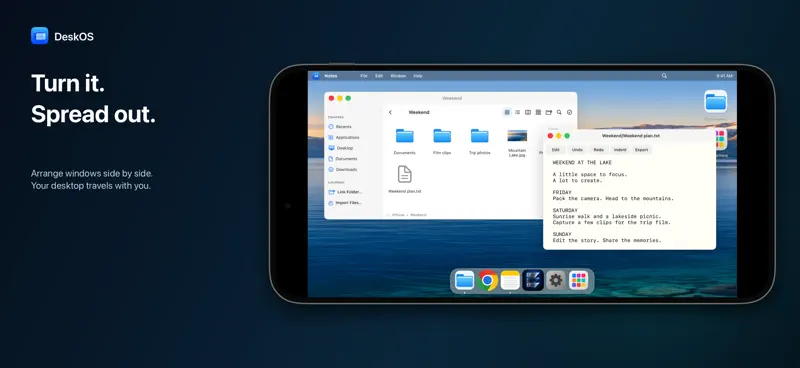Click iPhone in the path bar
Viewport: 800px width, 368px height.
398,215
